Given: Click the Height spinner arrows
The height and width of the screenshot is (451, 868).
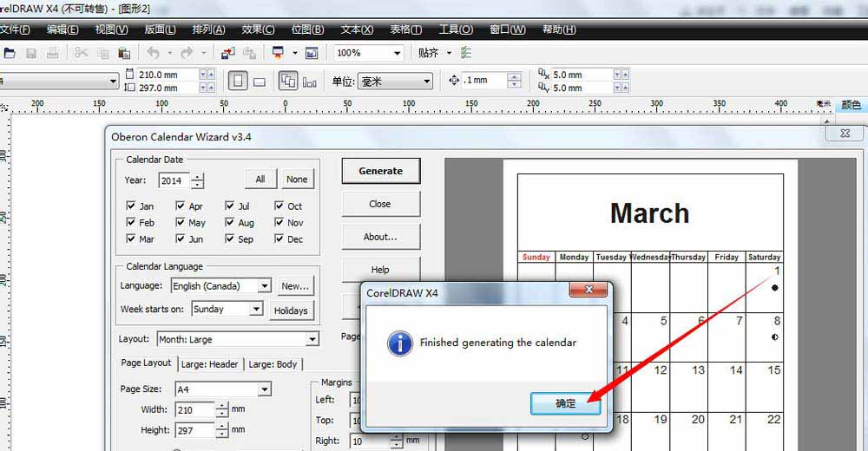Looking at the screenshot, I should [x=221, y=430].
